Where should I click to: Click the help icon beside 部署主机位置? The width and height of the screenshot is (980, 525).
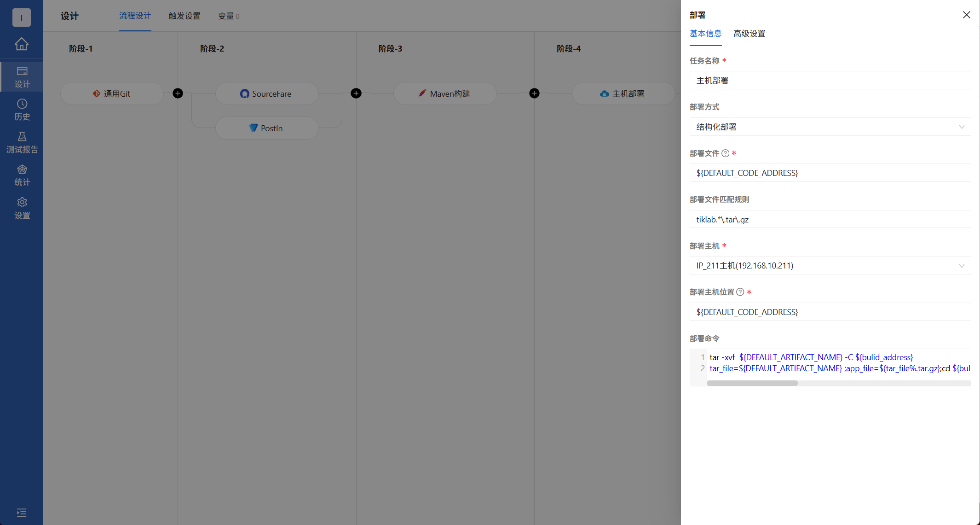coord(740,292)
